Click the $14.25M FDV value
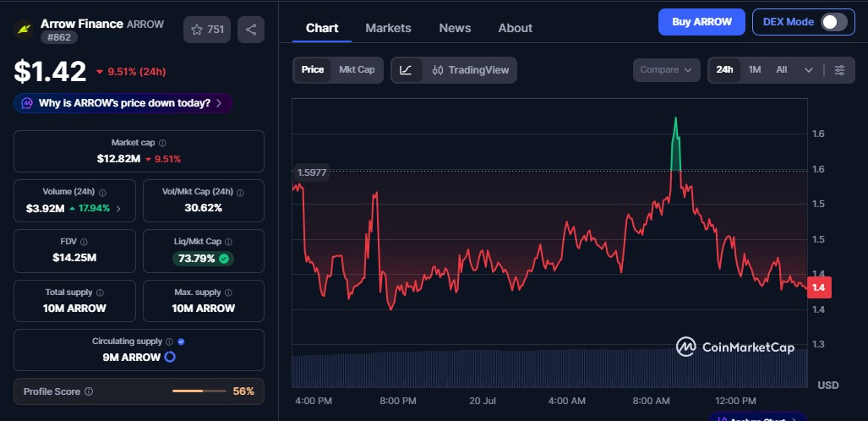Viewport: 868px width, 421px height. (x=74, y=258)
